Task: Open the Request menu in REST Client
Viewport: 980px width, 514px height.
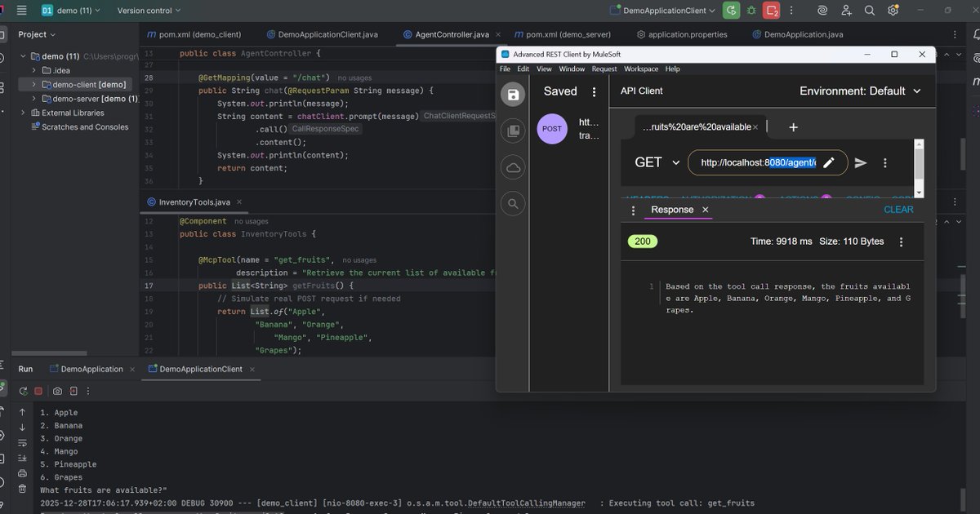Action: (604, 69)
